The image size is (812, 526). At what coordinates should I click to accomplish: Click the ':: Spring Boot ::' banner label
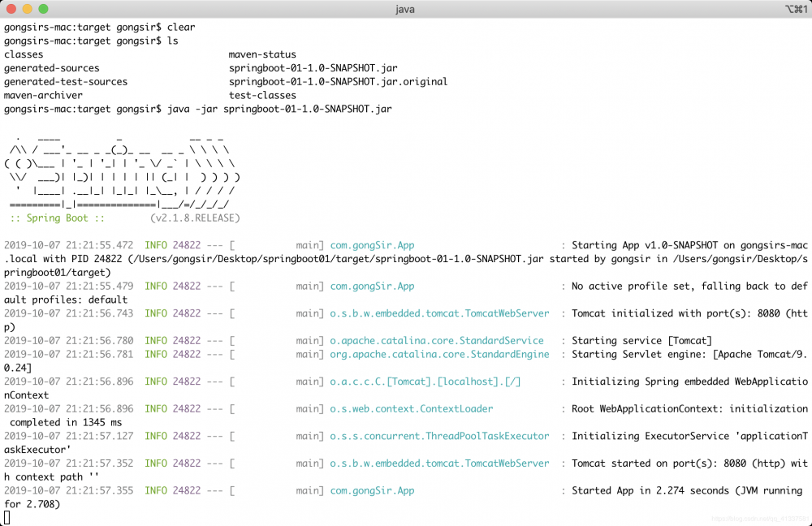[58, 218]
